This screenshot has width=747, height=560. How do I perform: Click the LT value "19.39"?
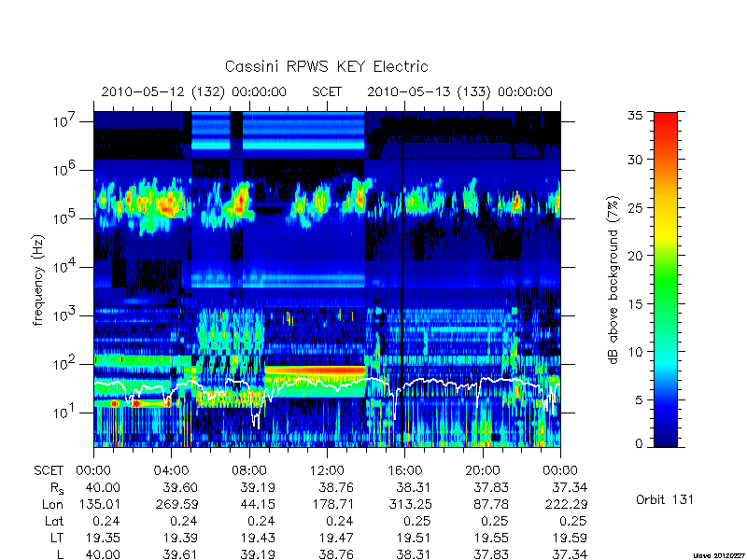click(181, 538)
